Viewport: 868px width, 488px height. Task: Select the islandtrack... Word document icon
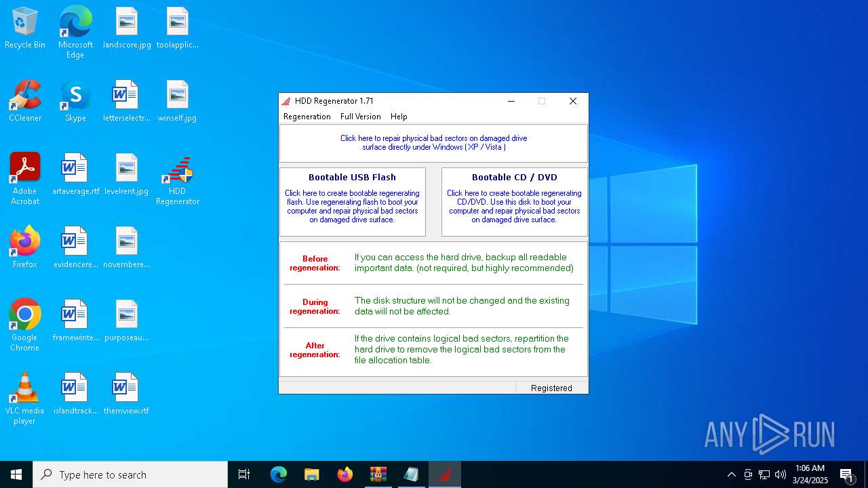[x=75, y=394]
